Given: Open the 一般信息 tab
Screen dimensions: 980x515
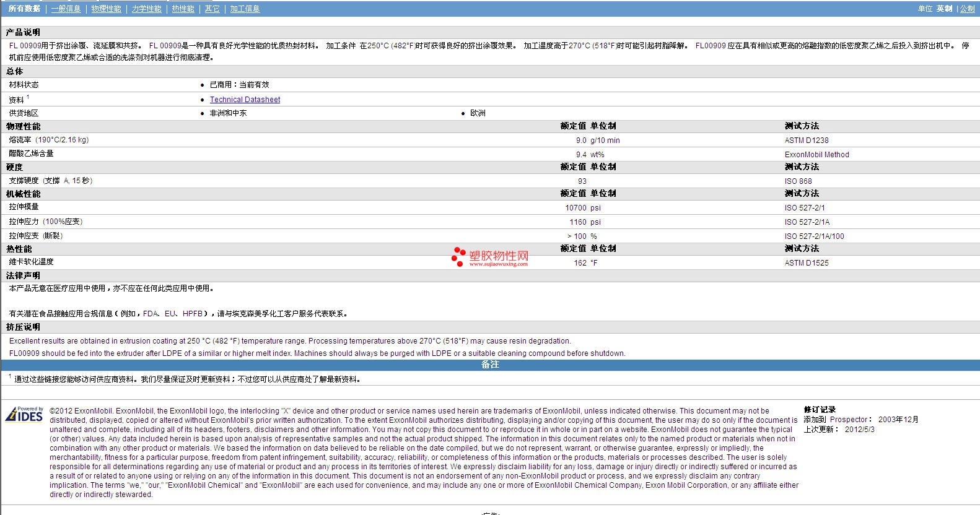Looking at the screenshot, I should tap(66, 9).
